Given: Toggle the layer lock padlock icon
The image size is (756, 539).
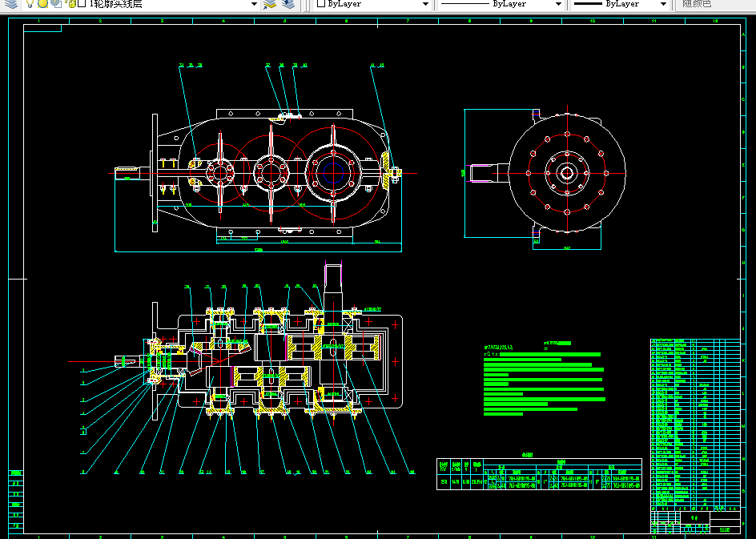Looking at the screenshot, I should click(x=71, y=4).
